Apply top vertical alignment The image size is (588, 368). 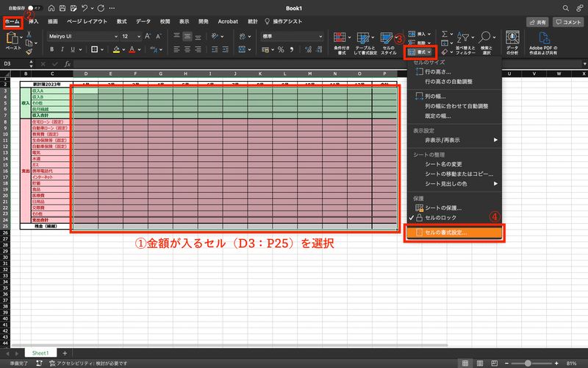coord(176,36)
